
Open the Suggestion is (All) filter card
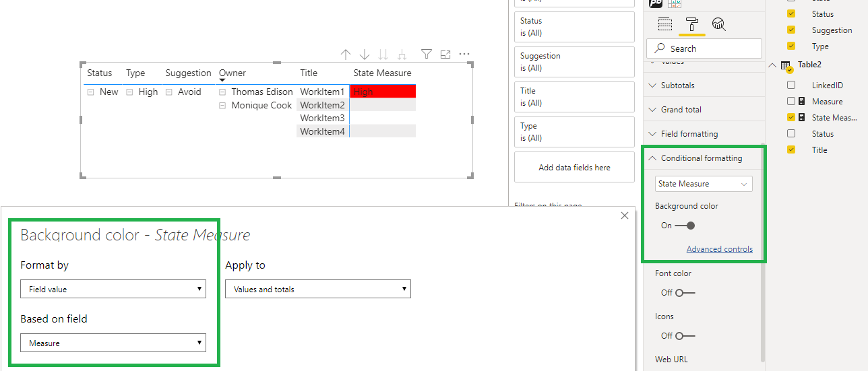(574, 62)
